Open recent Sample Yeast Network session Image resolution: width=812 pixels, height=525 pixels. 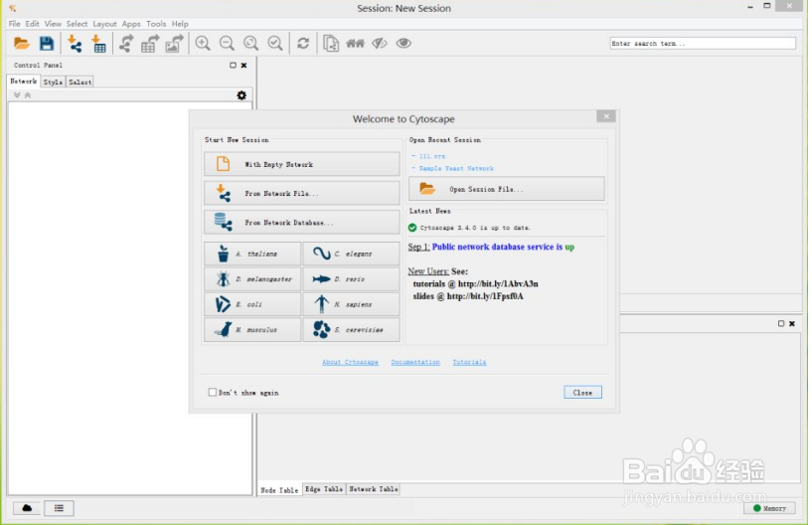[456, 168]
